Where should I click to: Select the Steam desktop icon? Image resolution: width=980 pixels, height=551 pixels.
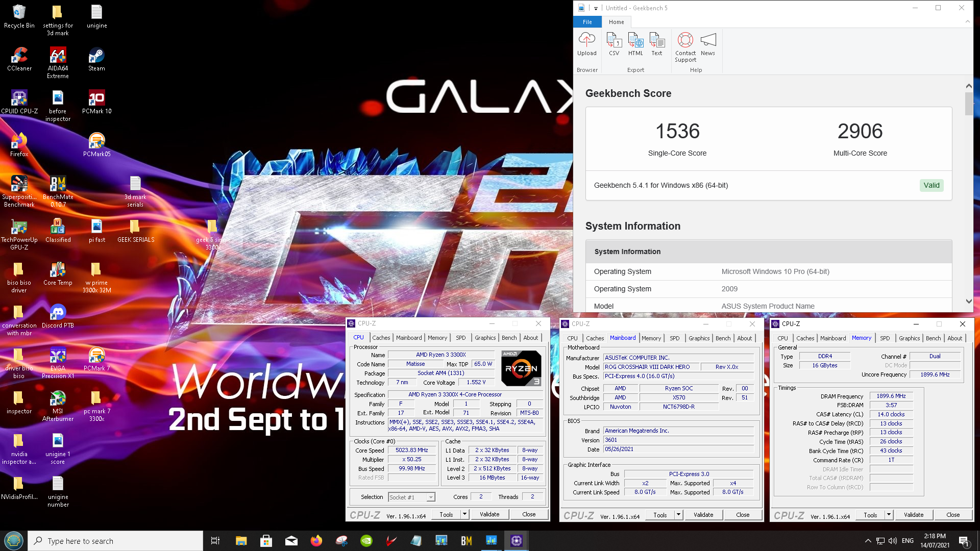click(96, 59)
